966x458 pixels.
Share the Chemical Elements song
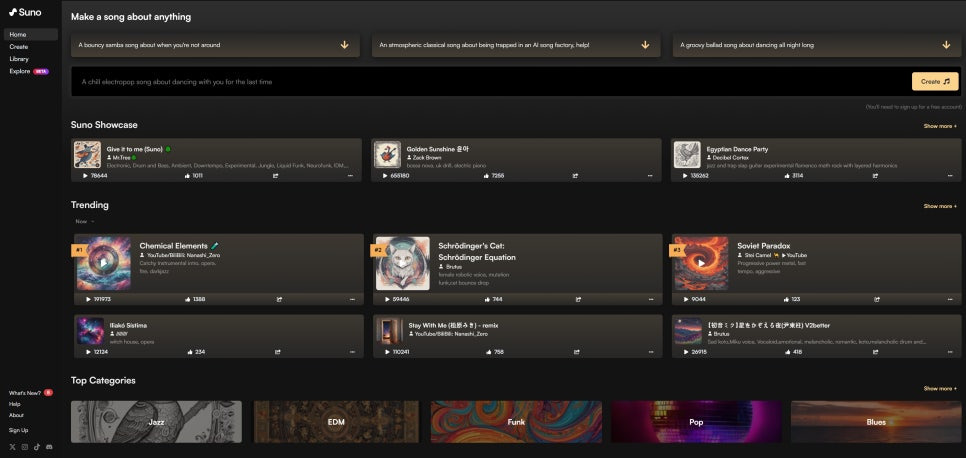coord(279,300)
